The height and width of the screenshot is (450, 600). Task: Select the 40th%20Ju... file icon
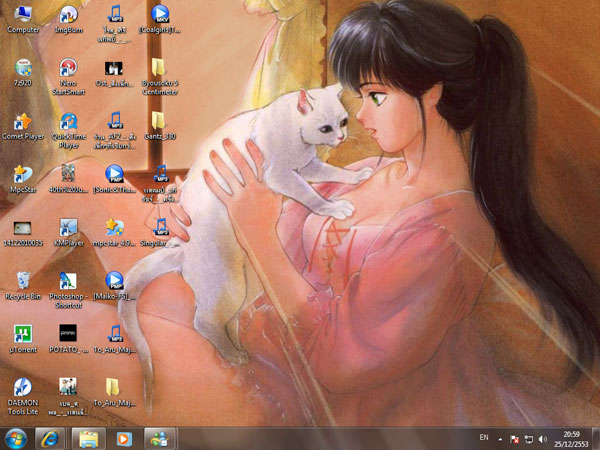(x=69, y=179)
